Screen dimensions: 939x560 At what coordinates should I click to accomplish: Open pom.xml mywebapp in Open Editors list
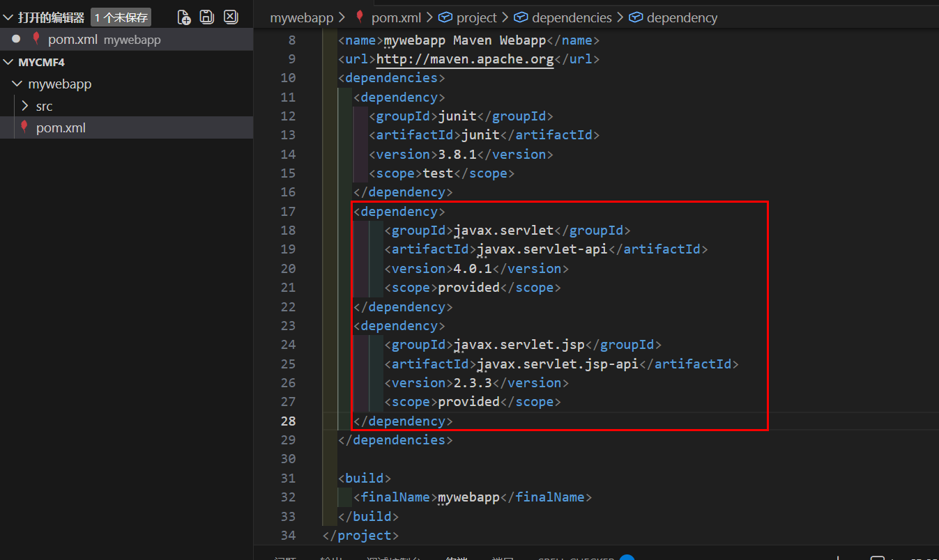click(x=126, y=40)
